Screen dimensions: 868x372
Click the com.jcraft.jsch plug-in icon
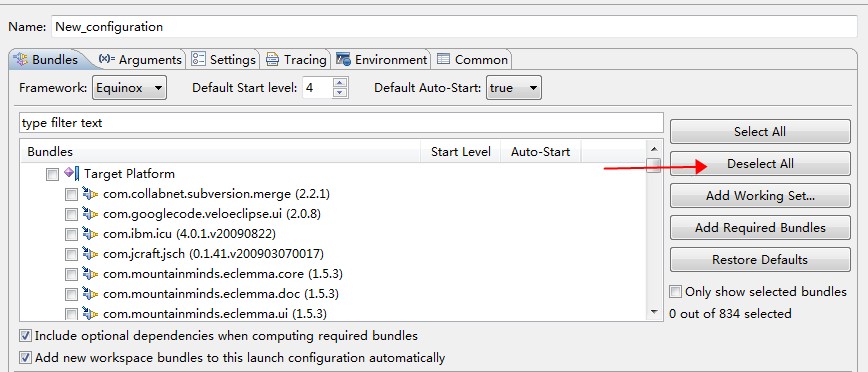(x=90, y=254)
